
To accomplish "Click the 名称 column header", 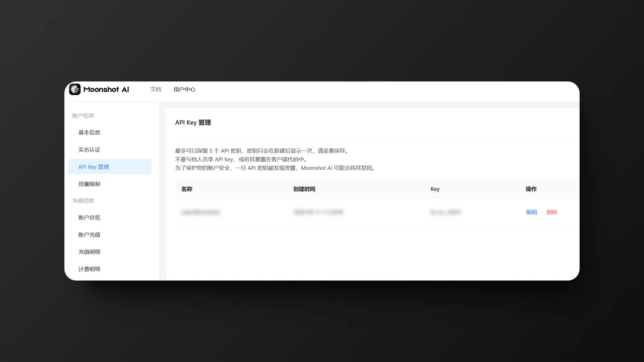I will coord(187,189).
